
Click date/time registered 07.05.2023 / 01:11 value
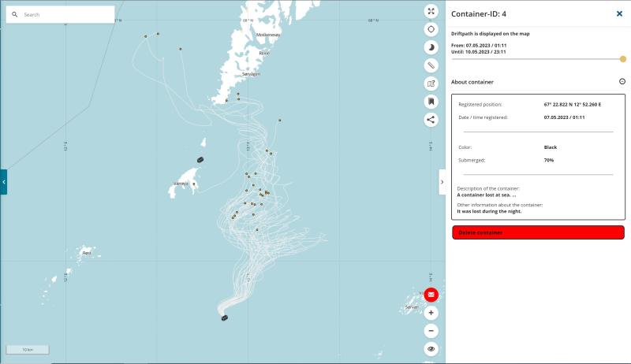564,117
